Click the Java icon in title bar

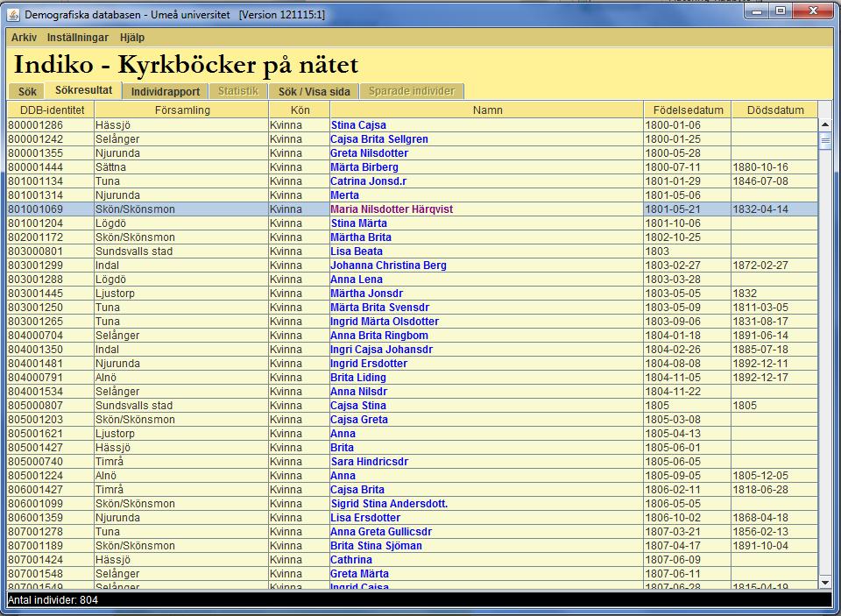[x=13, y=15]
